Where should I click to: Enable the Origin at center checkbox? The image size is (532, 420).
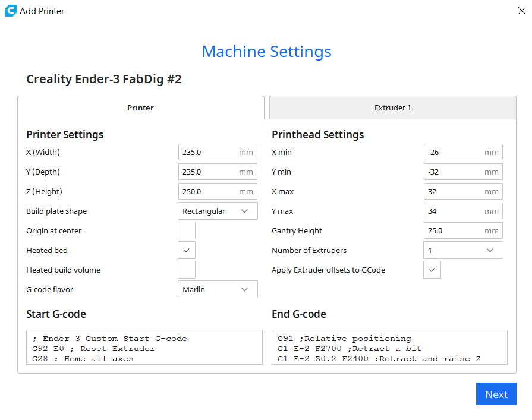coord(187,231)
